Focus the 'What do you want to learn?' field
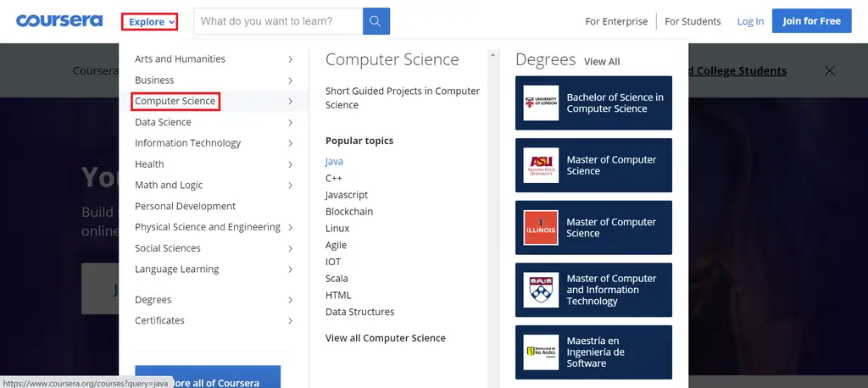Viewport: 868px width, 388px height. point(278,21)
